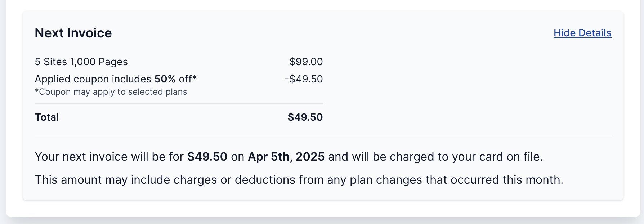
Task: Click the Hide Details link
Action: [582, 33]
